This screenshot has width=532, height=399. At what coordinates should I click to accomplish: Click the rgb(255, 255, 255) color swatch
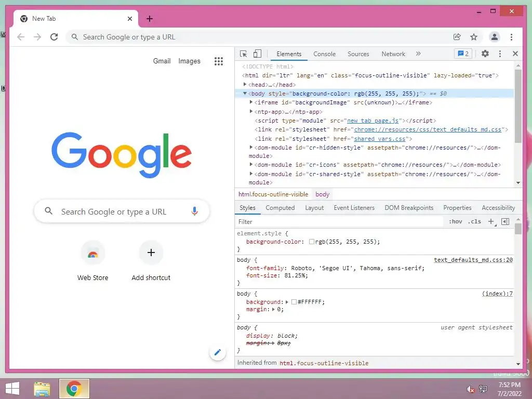312,242
